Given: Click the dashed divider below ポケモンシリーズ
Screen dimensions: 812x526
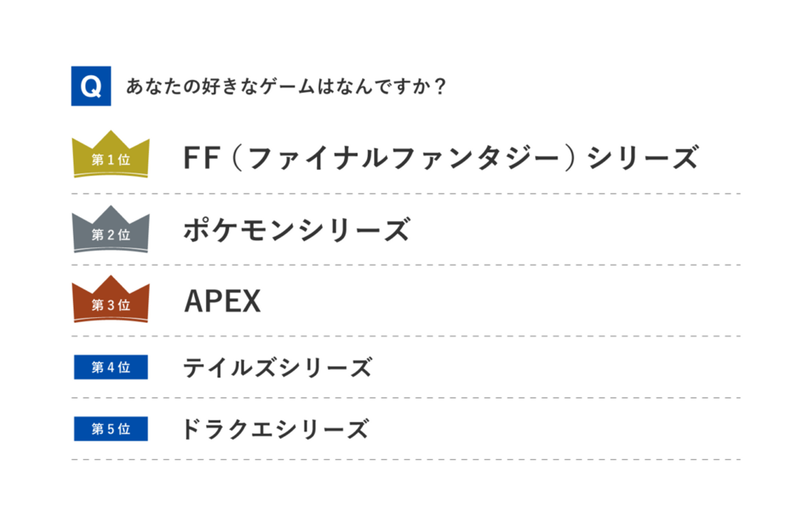Looking at the screenshot, I should point(406,265).
